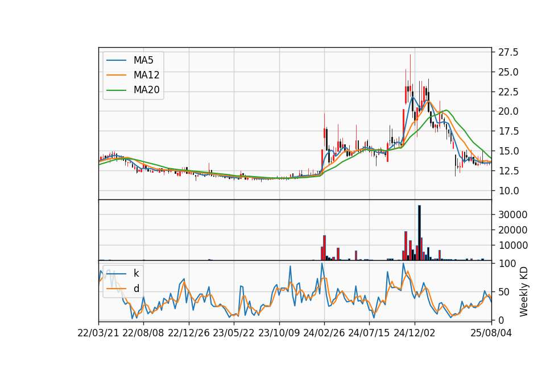Image resolution: width=546 pixels, height=392 pixels.
Task: Click the 25.0 price axis label
Action: (508, 72)
